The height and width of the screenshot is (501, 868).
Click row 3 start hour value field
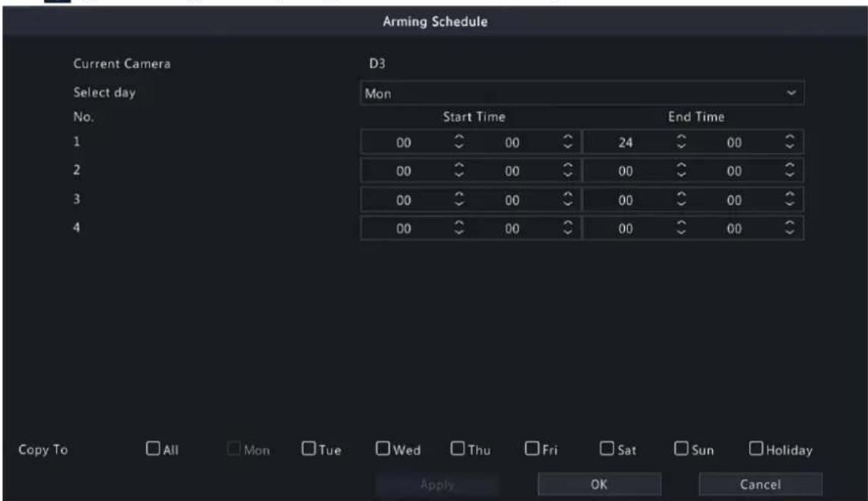coord(404,201)
